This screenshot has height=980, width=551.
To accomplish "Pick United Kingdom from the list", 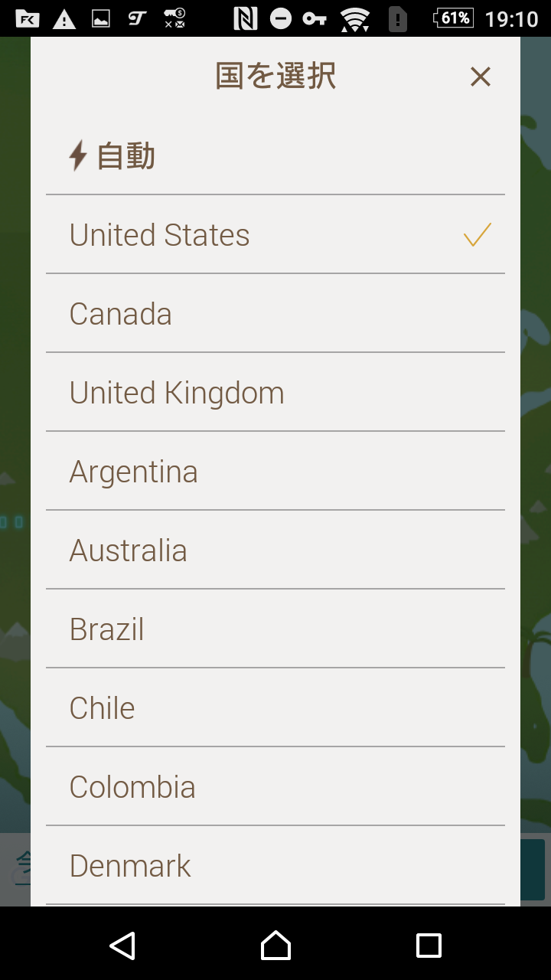I will [x=275, y=392].
